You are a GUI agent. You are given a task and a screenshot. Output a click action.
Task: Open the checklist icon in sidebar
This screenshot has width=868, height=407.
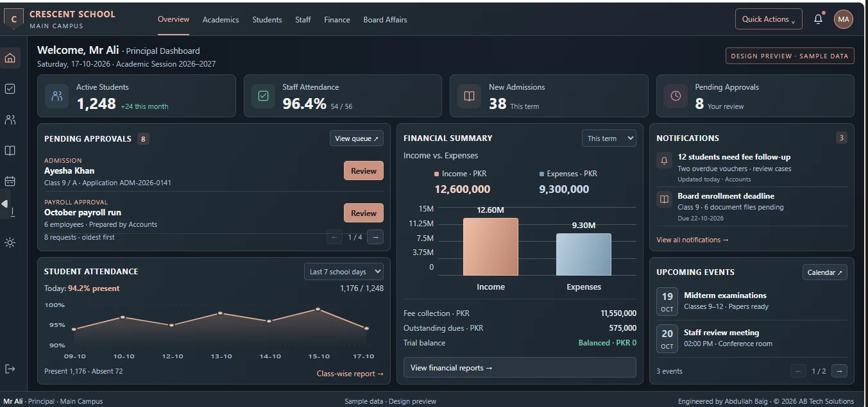[x=10, y=89]
